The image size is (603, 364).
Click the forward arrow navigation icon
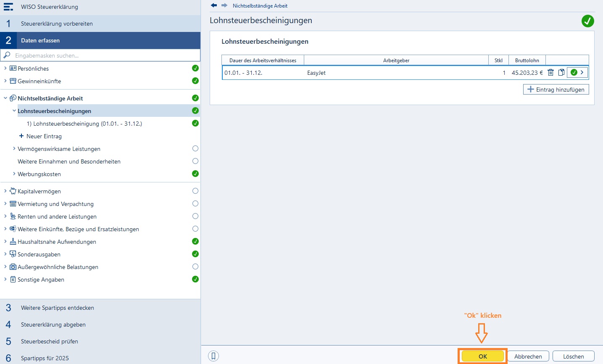(224, 5)
